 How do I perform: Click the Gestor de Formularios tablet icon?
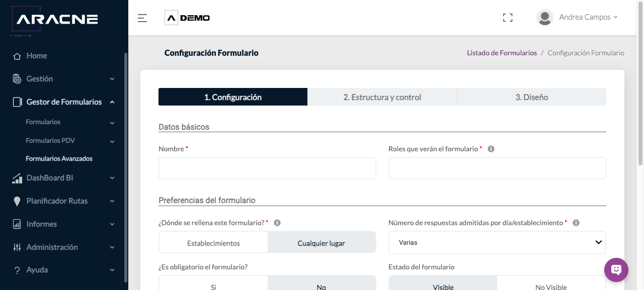(17, 102)
